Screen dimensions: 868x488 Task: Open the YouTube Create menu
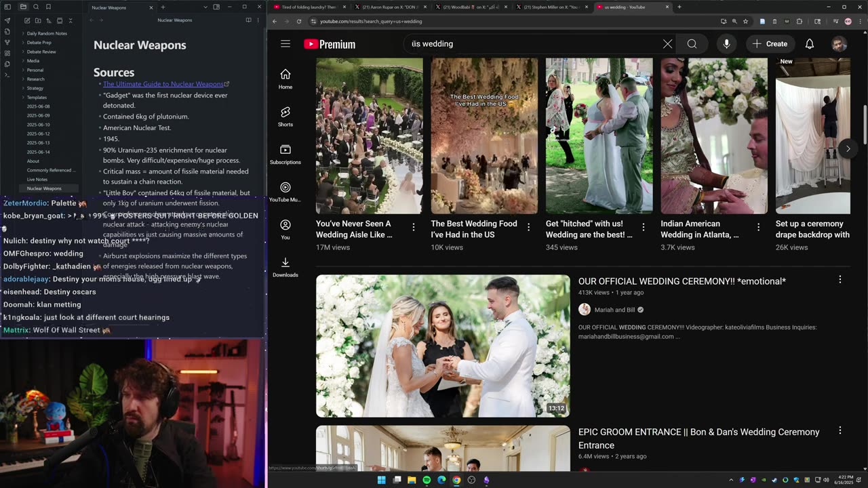coord(770,44)
